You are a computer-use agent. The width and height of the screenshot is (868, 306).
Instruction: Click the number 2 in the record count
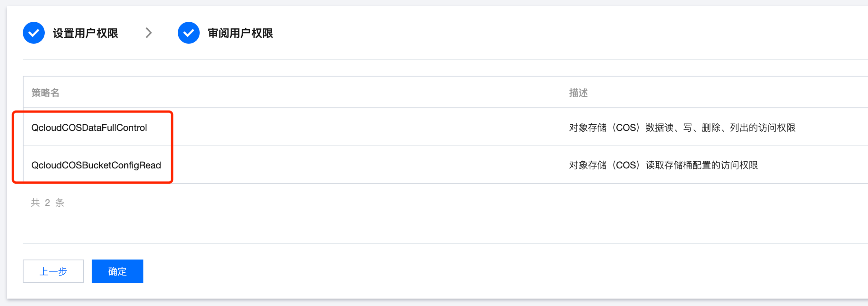point(48,203)
